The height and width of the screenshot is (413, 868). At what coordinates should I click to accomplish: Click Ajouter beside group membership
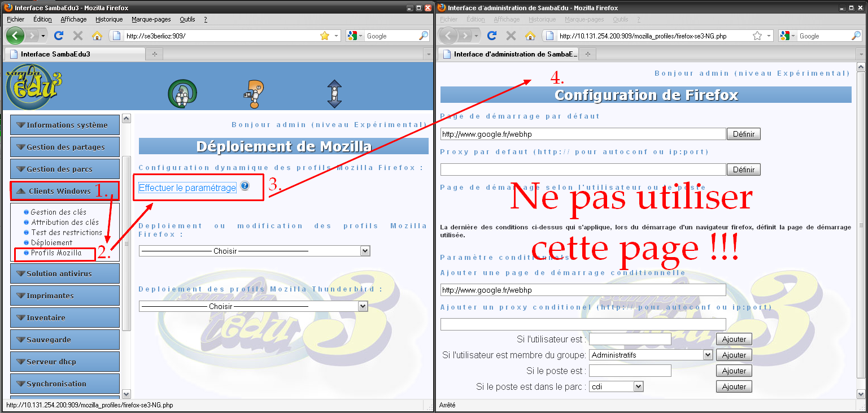734,355
